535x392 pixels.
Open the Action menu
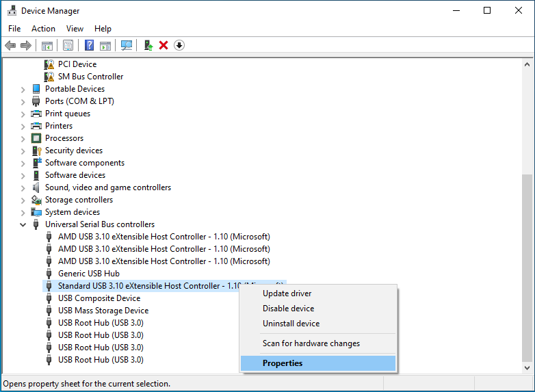[x=43, y=29]
